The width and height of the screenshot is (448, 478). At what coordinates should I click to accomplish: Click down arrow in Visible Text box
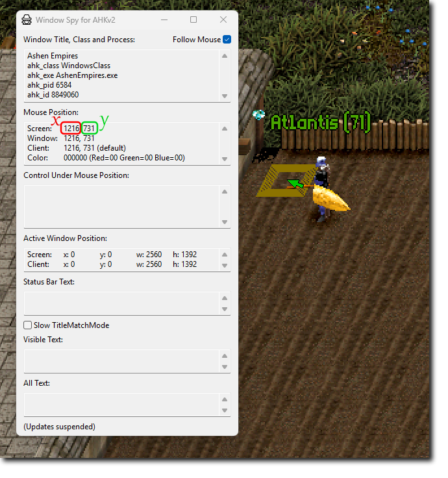pyautogui.click(x=225, y=367)
